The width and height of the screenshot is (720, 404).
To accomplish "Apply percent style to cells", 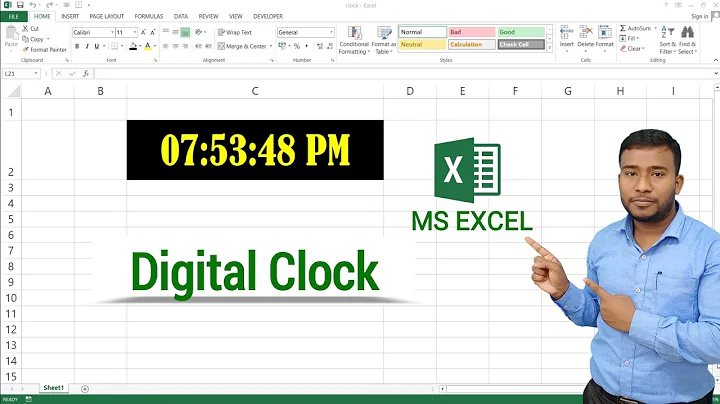I will [x=297, y=46].
